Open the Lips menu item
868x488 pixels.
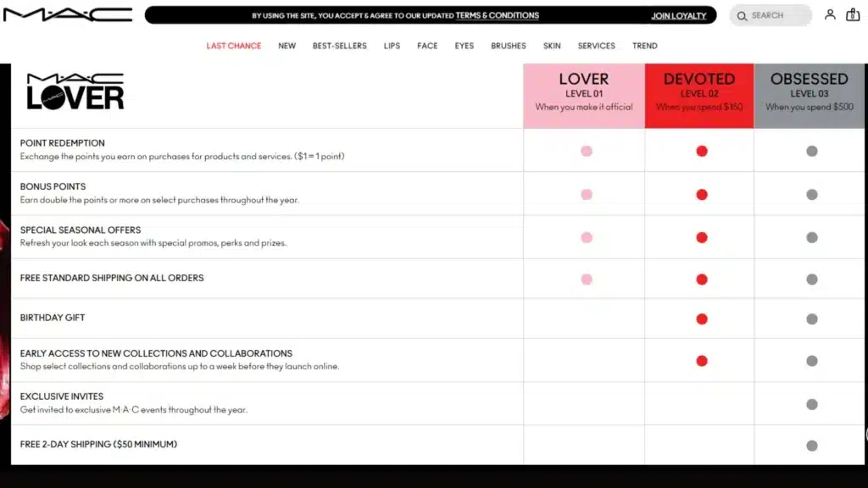[392, 46]
